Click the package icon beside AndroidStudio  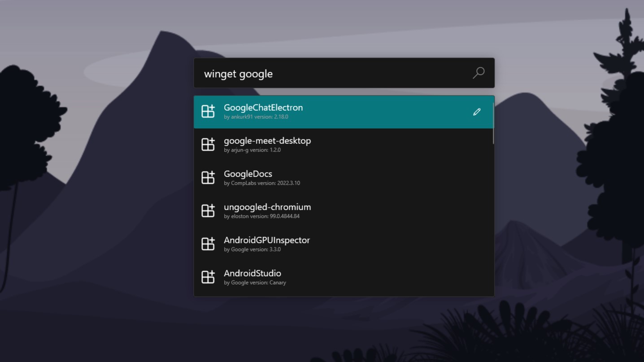coord(208,277)
